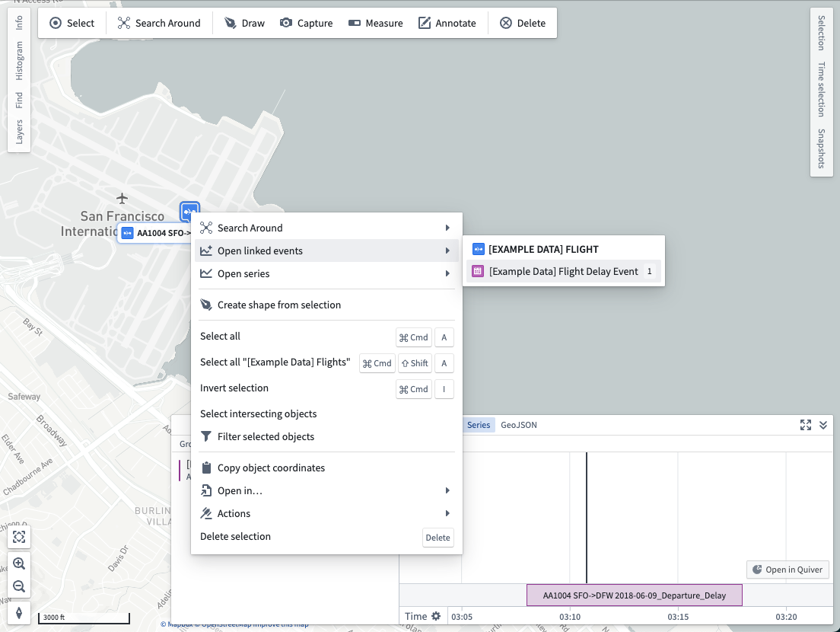This screenshot has height=632, width=840.
Task: Activate the Select tool
Action: 72,23
